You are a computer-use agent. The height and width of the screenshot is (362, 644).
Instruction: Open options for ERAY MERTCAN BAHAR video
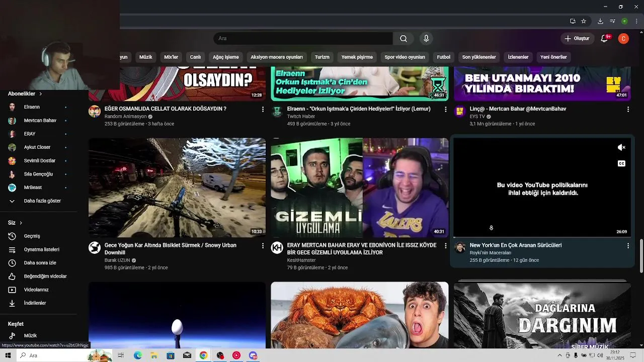click(445, 245)
